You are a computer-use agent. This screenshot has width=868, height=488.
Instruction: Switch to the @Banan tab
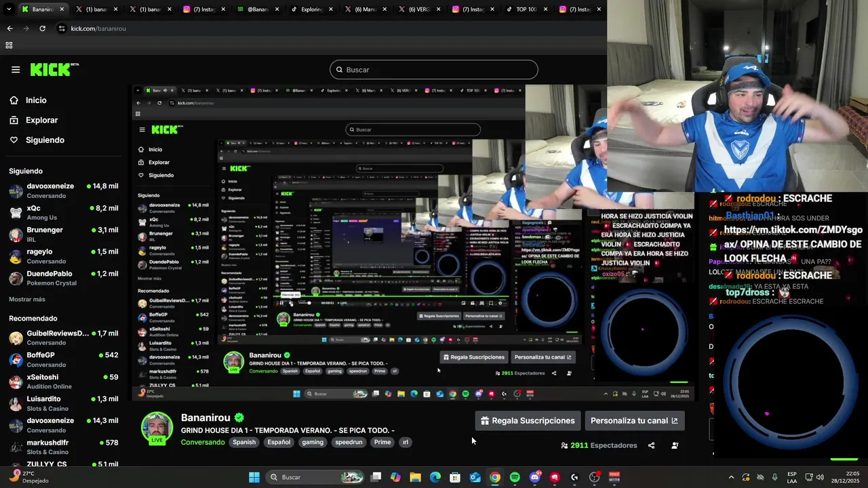[x=258, y=9]
